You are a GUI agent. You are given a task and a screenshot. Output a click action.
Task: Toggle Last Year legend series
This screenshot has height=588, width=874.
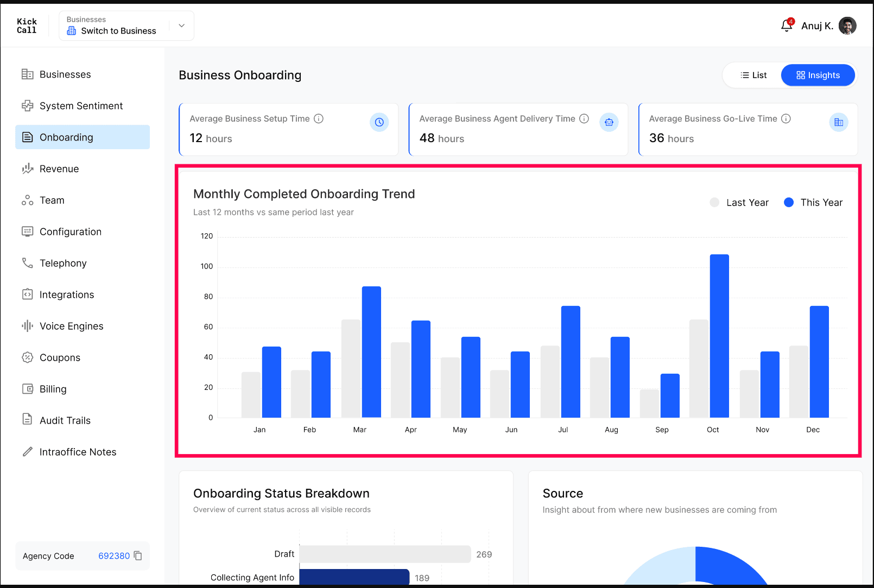click(x=739, y=202)
